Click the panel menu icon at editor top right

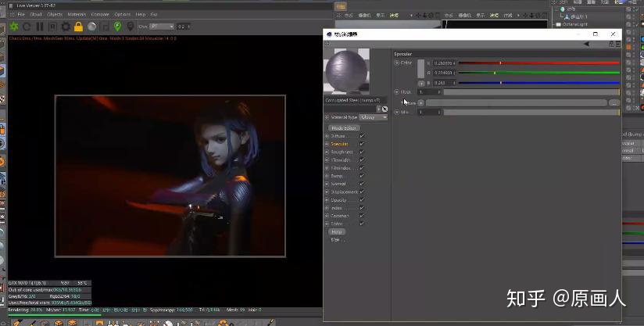tap(618, 44)
